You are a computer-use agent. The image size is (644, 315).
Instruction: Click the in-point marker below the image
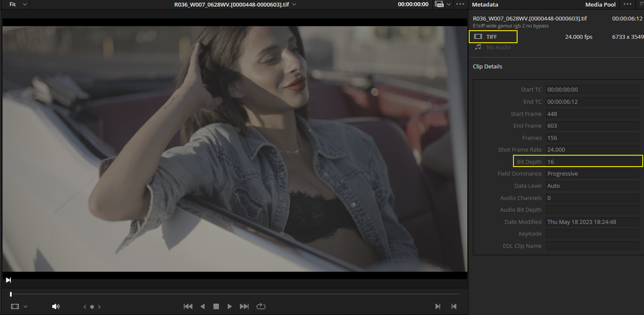8,280
